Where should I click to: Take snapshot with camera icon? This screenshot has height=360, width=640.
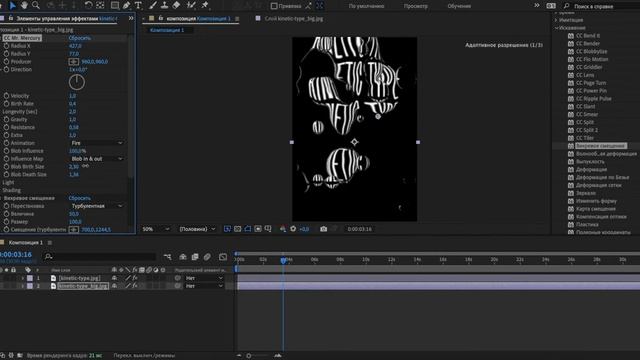[323, 229]
